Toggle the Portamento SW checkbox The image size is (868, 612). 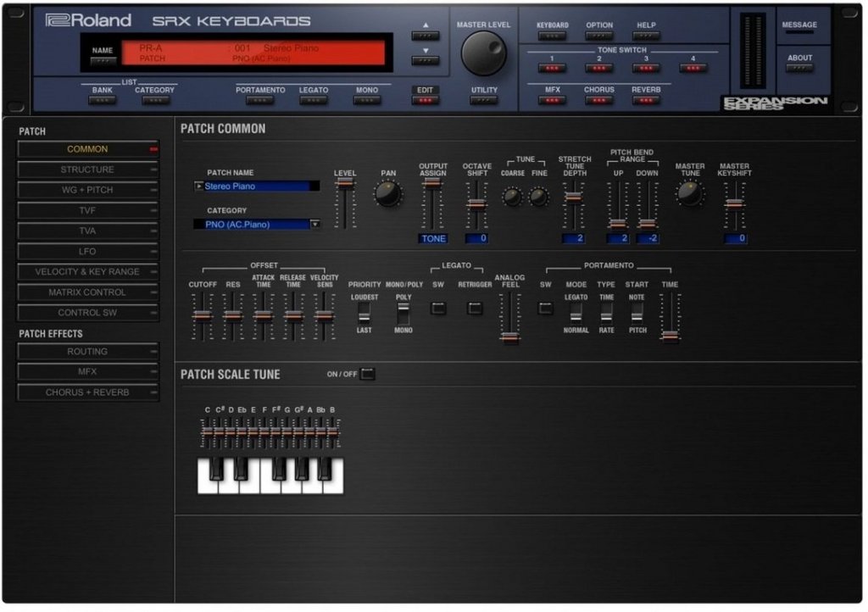coord(545,309)
